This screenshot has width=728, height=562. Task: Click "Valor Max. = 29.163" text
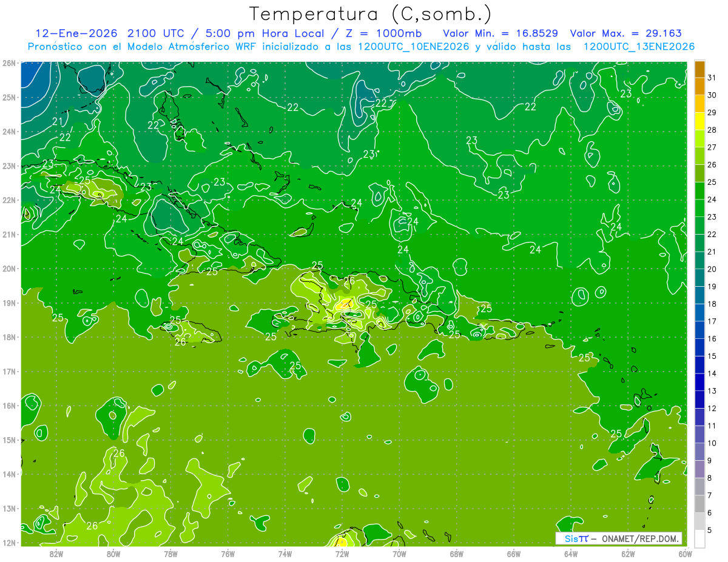pyautogui.click(x=626, y=33)
